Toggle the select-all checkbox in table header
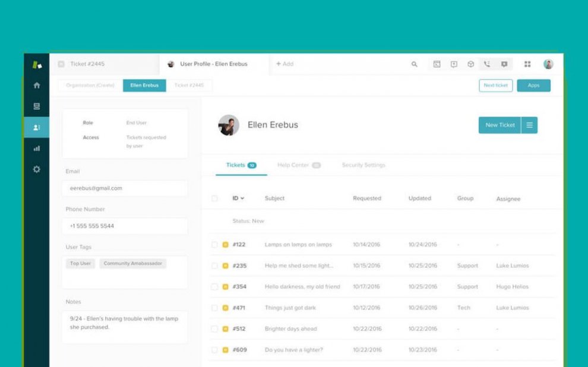 pyautogui.click(x=214, y=198)
